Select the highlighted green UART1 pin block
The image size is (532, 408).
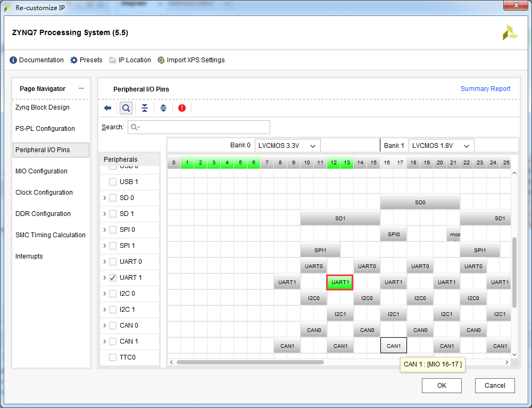tap(340, 282)
